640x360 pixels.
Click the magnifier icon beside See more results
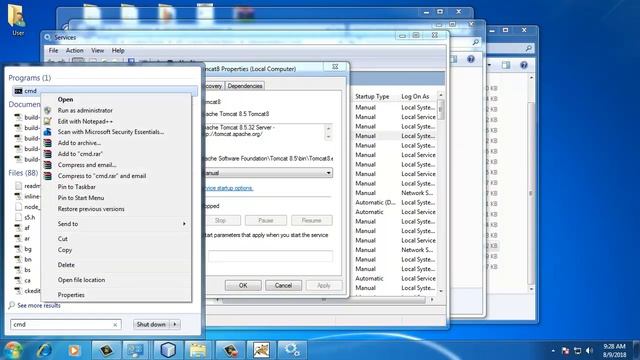(11, 305)
